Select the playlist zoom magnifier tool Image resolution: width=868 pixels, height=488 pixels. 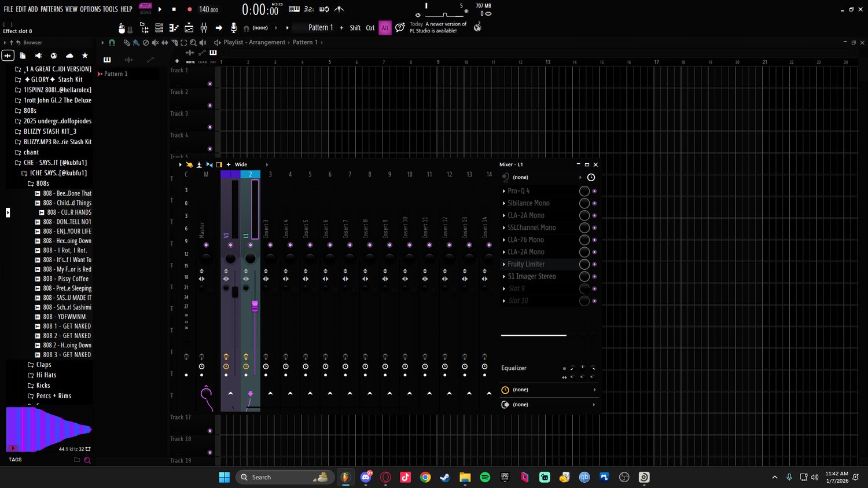point(193,42)
